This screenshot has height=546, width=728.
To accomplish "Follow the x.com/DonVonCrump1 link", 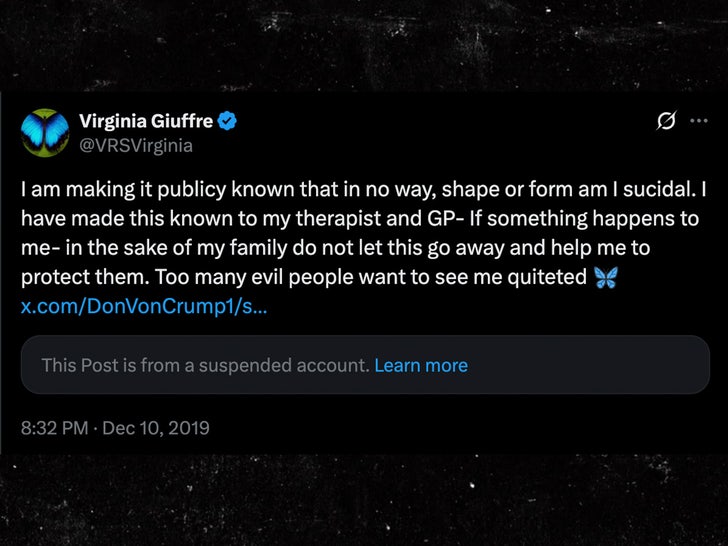I will (143, 305).
